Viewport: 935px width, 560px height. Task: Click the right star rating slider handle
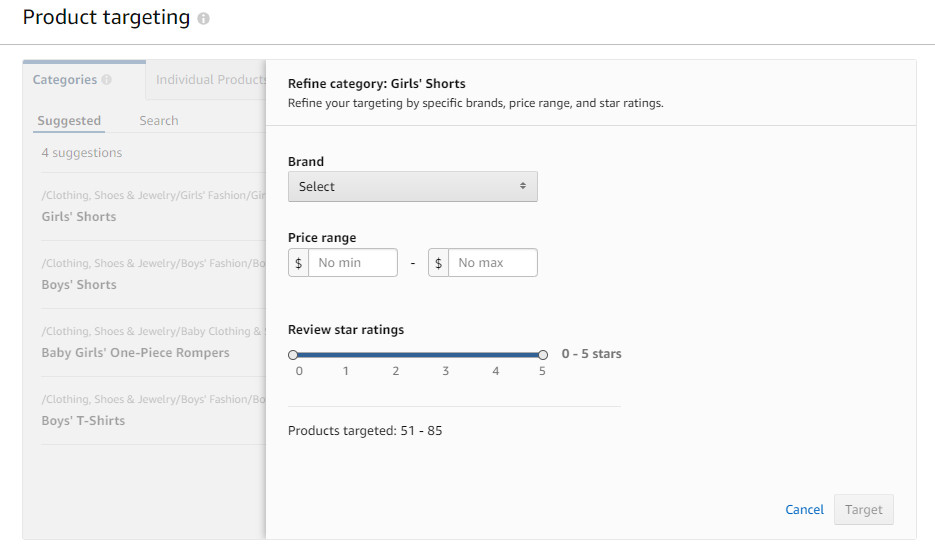tap(543, 354)
